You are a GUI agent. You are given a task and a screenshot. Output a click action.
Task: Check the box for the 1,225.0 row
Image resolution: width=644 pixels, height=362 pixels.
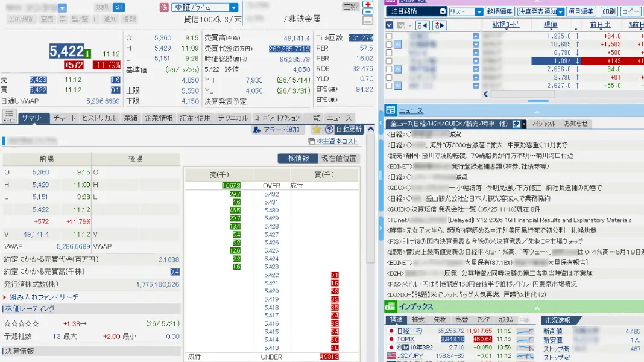click(389, 36)
